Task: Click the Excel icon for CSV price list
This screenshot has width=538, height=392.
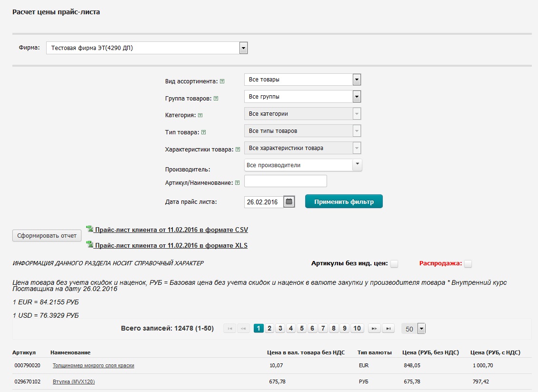Action: pyautogui.click(x=89, y=229)
